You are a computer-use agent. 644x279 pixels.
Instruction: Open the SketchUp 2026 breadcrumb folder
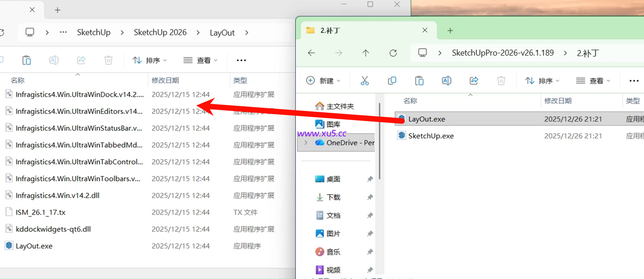point(160,32)
